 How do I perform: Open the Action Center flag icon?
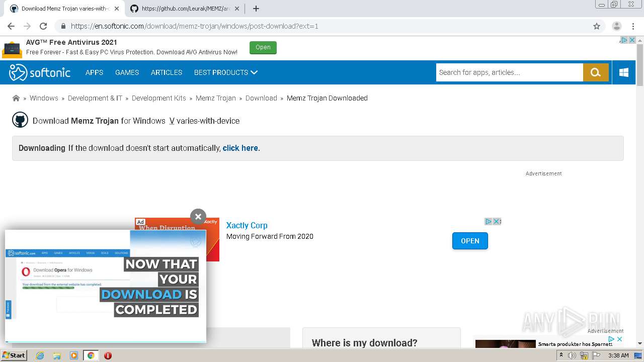(x=596, y=355)
